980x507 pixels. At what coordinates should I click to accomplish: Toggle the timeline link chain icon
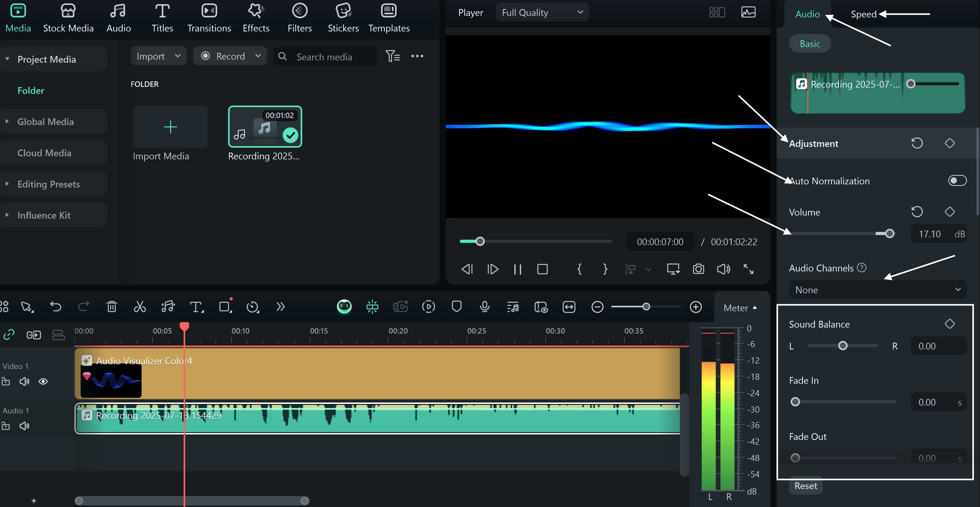pyautogui.click(x=9, y=335)
